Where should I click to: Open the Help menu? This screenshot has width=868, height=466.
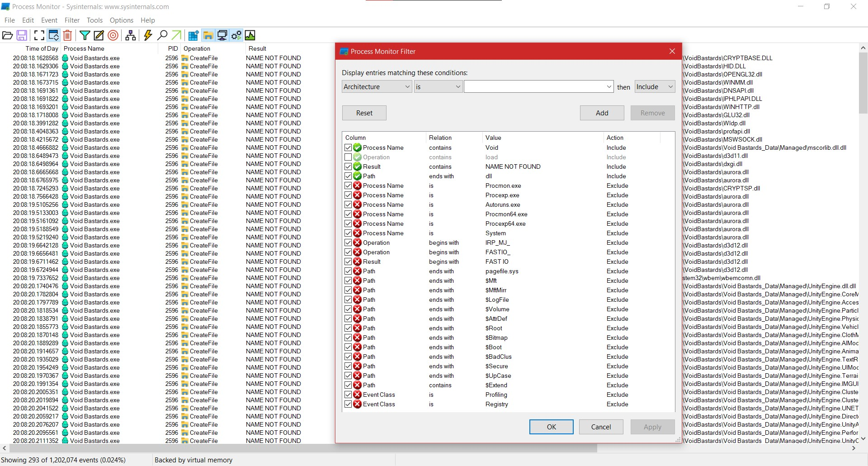point(148,20)
